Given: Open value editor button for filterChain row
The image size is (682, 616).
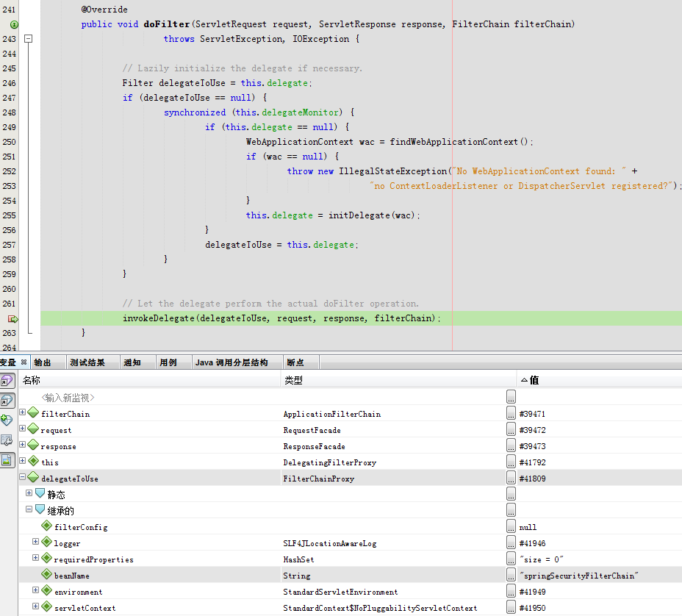Looking at the screenshot, I should 511,413.
